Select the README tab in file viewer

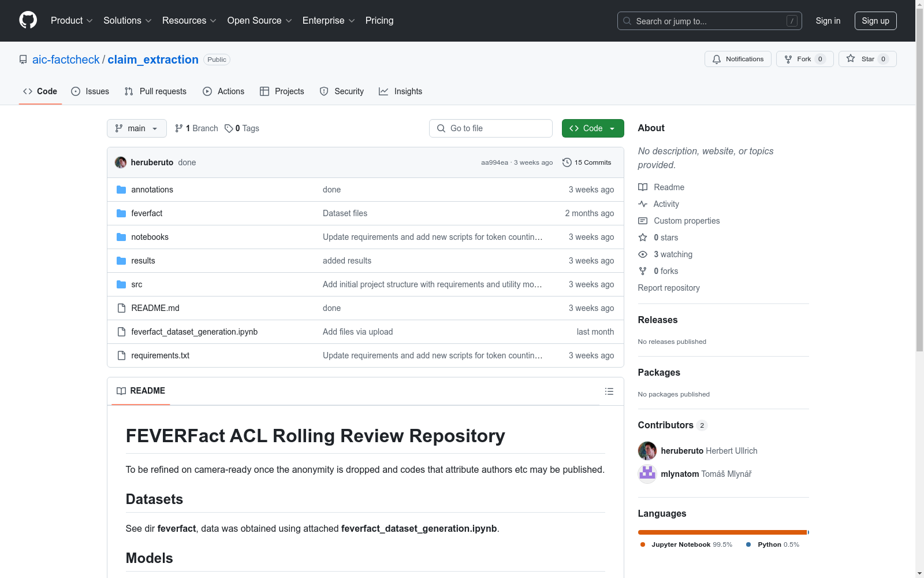coord(141,391)
